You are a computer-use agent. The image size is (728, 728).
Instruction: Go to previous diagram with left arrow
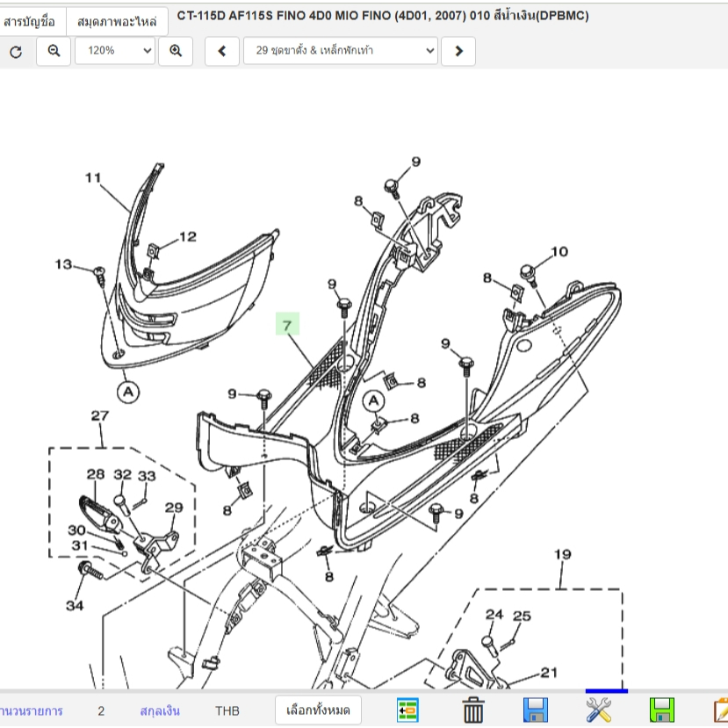tap(222, 51)
